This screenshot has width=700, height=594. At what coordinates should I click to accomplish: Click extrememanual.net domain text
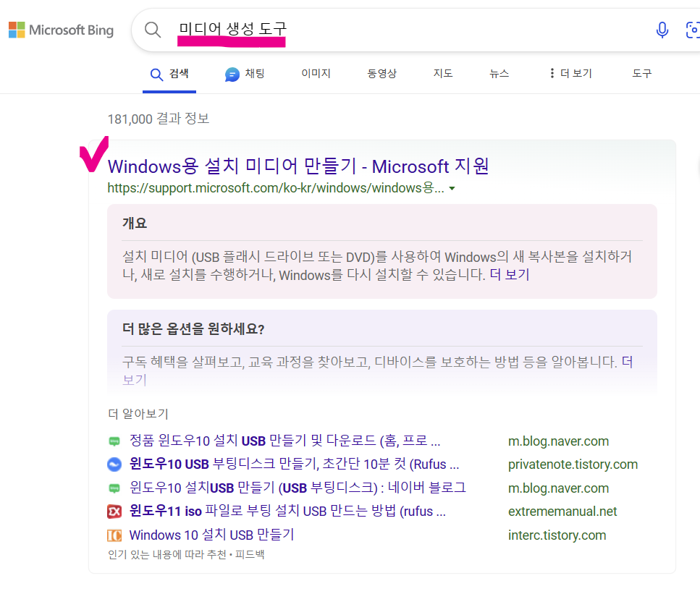coord(562,512)
